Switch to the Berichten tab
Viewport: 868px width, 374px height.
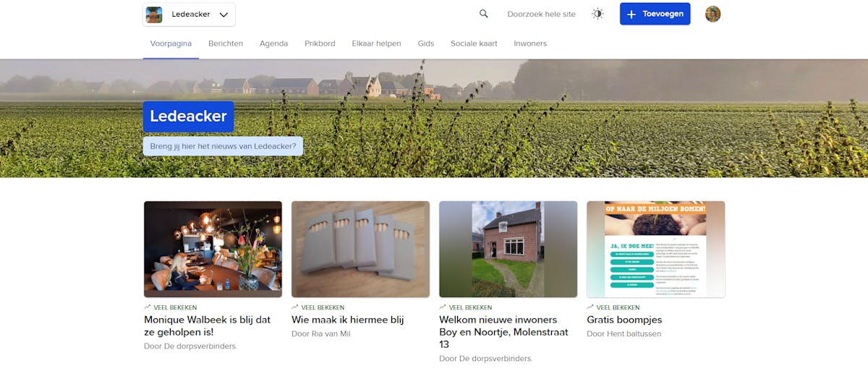226,43
